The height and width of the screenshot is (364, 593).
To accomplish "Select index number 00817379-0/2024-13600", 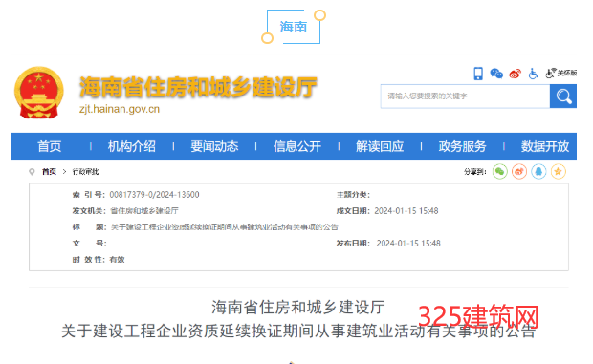I will coord(154,195).
